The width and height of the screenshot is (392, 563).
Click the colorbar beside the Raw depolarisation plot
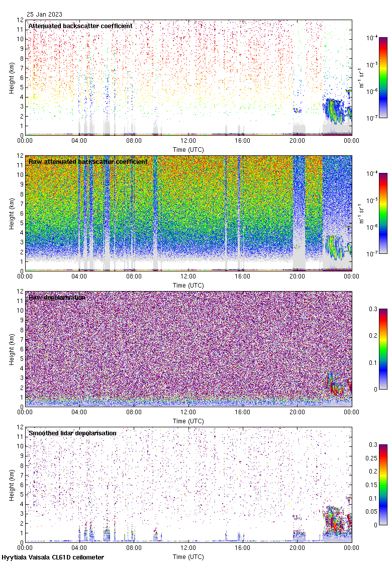click(x=383, y=349)
